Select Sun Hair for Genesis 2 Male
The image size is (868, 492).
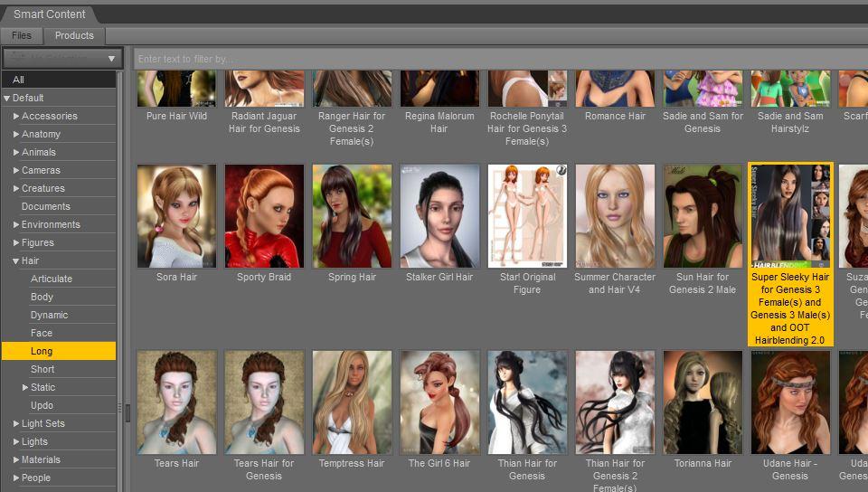tap(703, 216)
